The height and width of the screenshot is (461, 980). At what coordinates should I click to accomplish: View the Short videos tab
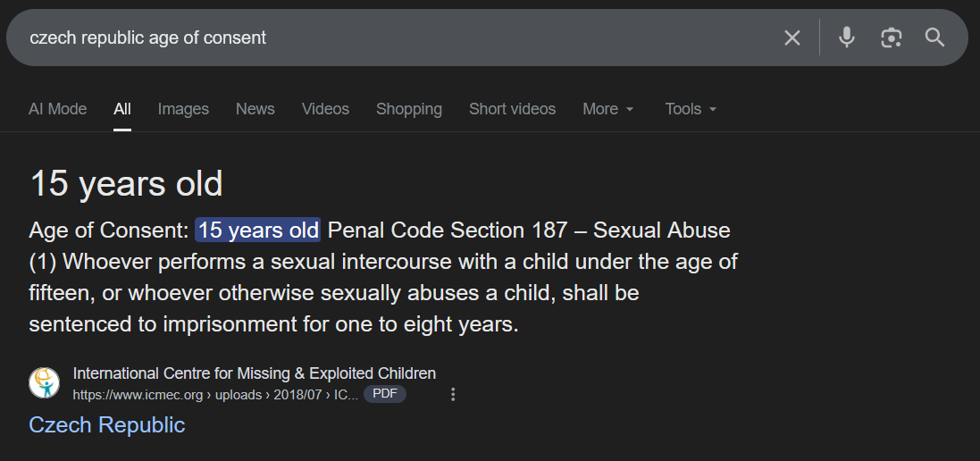[512, 109]
